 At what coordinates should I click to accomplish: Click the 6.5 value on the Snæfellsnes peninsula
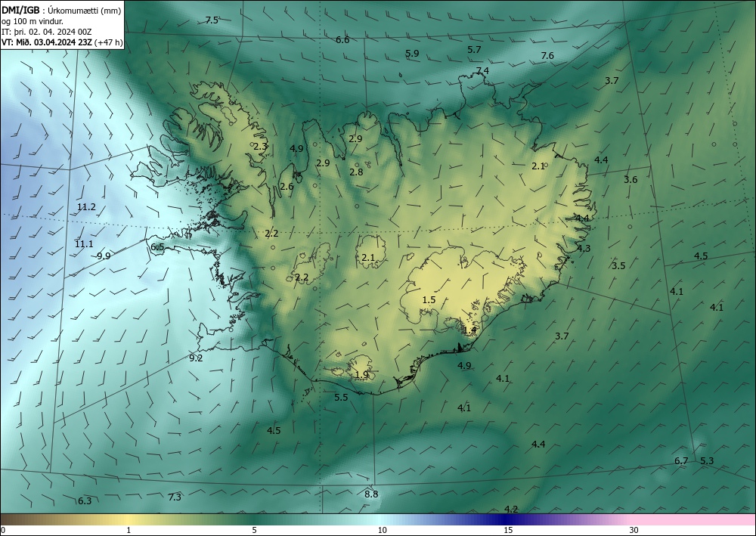click(158, 248)
